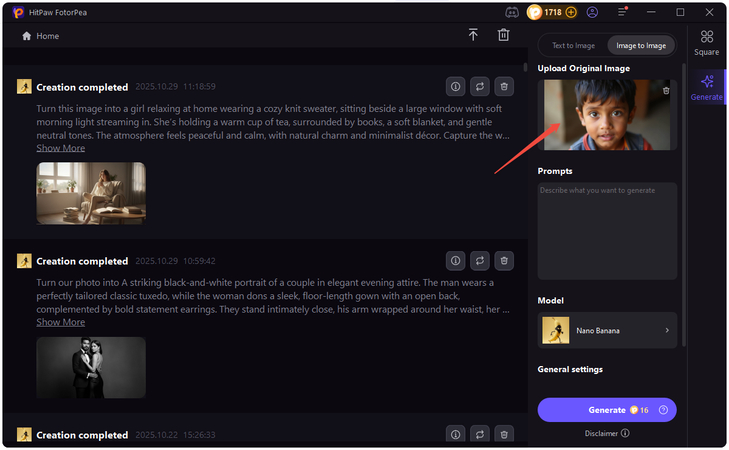Click the Home icon
This screenshot has height=450, width=729.
click(27, 36)
